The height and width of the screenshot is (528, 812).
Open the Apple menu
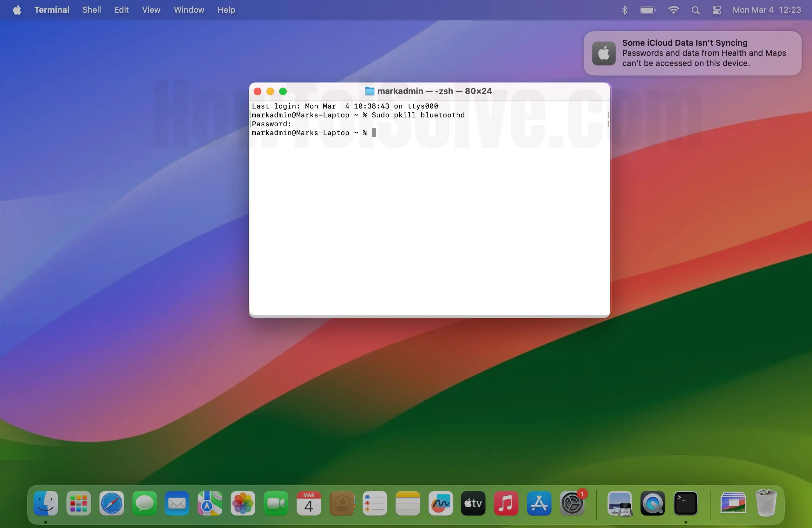coord(17,10)
